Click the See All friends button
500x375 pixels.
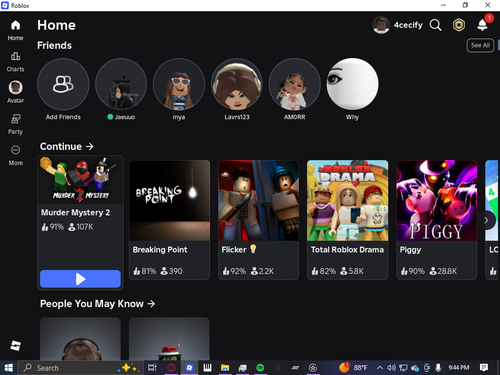click(480, 45)
